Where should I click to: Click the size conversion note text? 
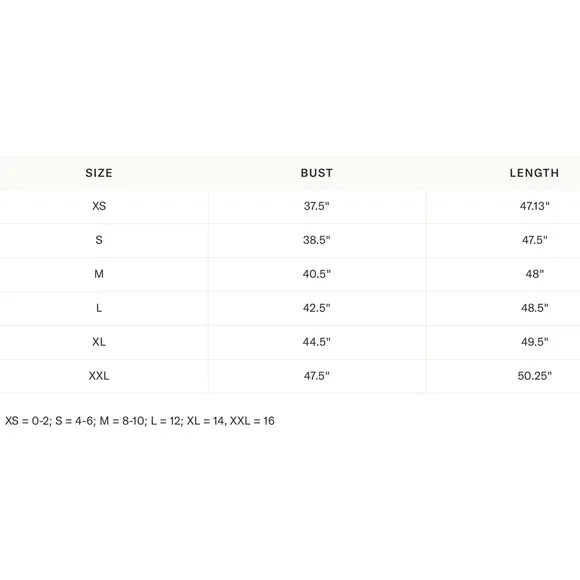coord(140,421)
